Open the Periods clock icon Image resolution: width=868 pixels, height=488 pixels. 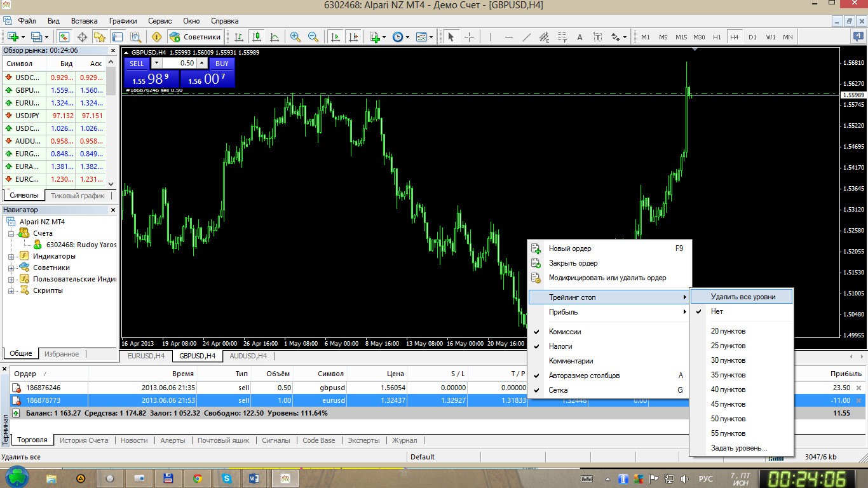point(398,37)
